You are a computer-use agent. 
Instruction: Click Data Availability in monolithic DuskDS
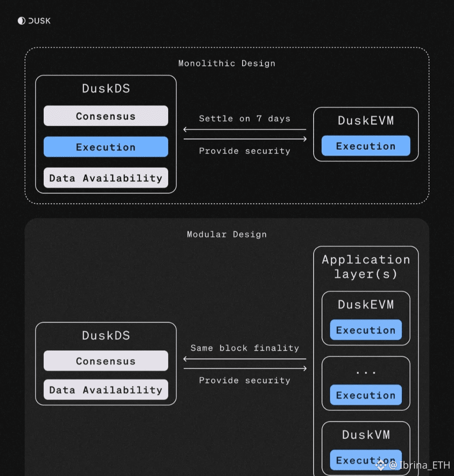(x=106, y=178)
